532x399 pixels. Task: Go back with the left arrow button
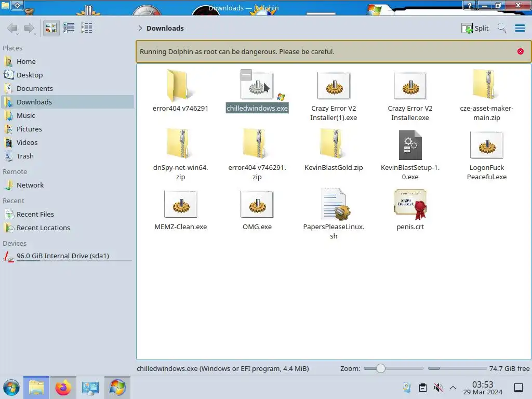pyautogui.click(x=12, y=28)
